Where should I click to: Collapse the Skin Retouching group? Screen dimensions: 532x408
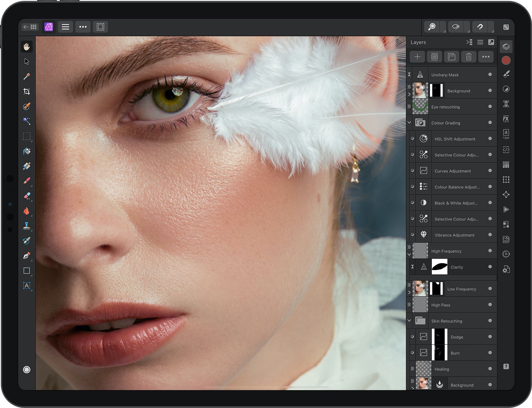(x=409, y=320)
